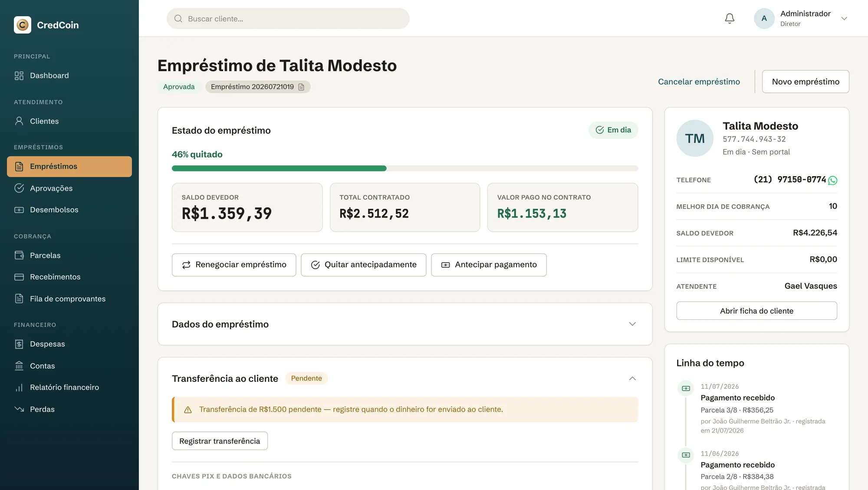Click timeline payment icon for 11/06/2026

coord(686,455)
